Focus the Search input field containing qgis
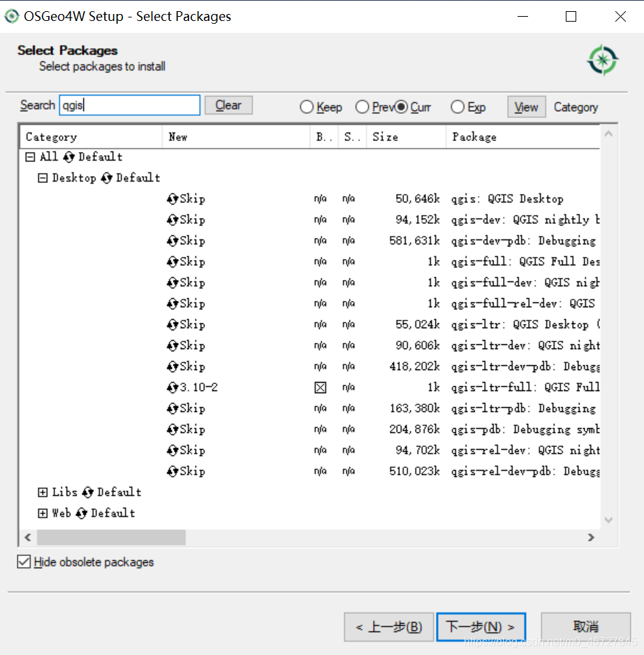644x655 pixels. tap(129, 105)
